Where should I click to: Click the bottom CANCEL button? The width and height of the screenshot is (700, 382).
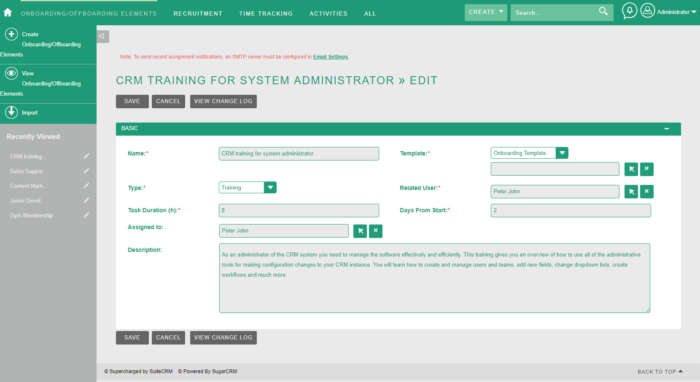coord(168,337)
